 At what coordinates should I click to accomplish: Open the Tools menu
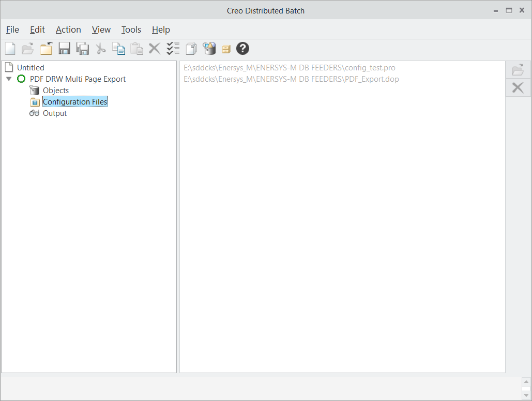[x=131, y=29]
